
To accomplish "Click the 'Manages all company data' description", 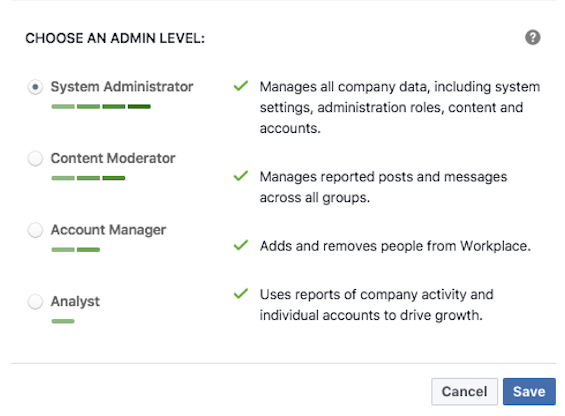I will tap(400, 107).
